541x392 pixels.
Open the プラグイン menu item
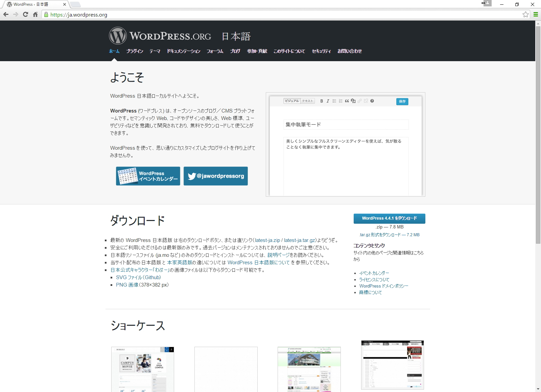[x=135, y=51]
